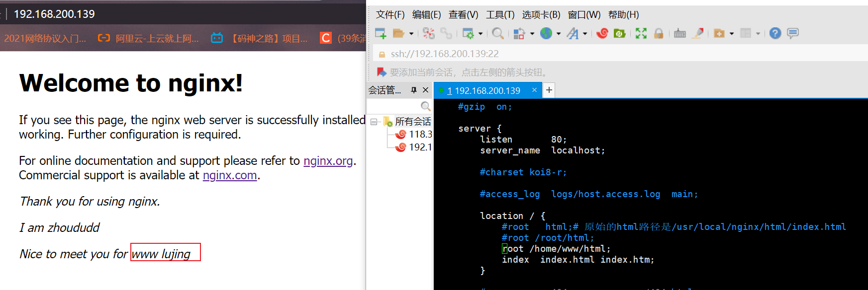
Task: Toggle the pin on session manager panel
Action: 413,90
